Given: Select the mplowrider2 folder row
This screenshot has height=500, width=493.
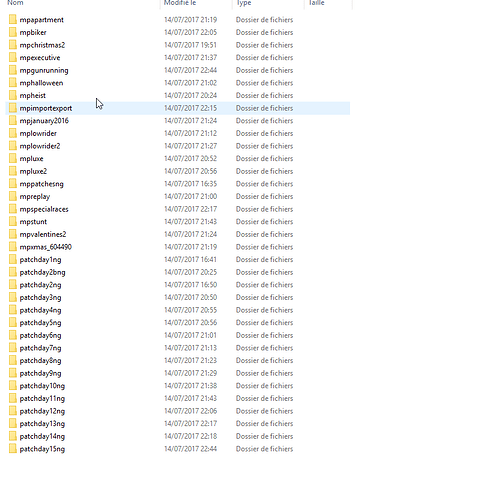Looking at the screenshot, I should 178,146.
